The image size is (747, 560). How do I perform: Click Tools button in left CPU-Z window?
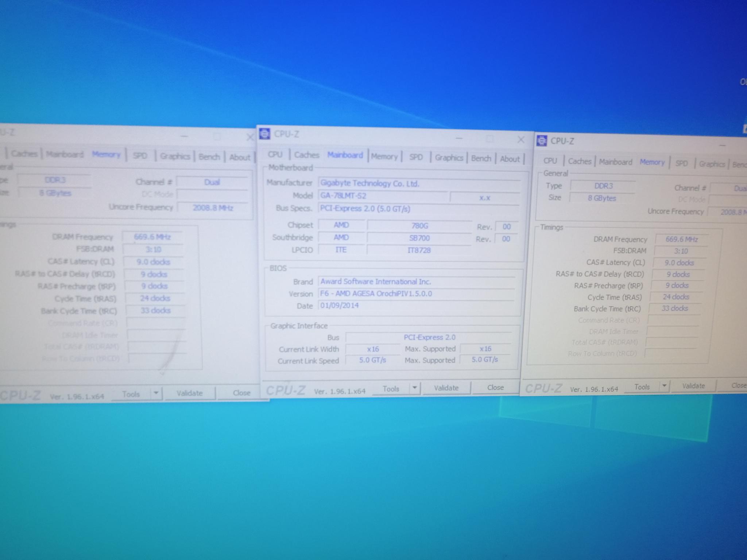131,394
